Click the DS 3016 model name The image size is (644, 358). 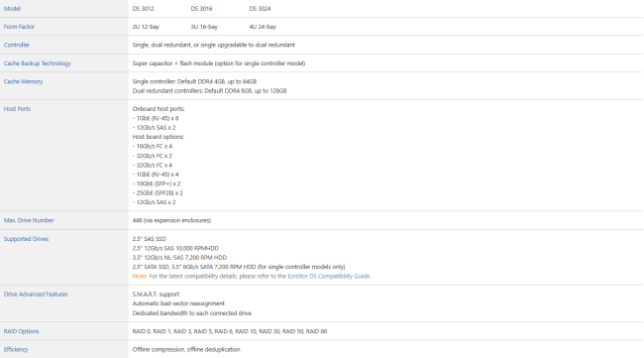coord(201,9)
